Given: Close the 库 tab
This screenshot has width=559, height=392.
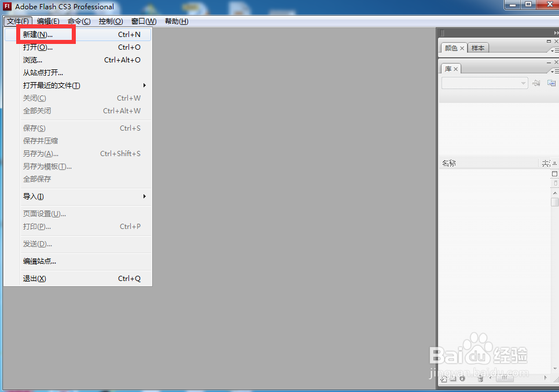Looking at the screenshot, I should point(455,69).
